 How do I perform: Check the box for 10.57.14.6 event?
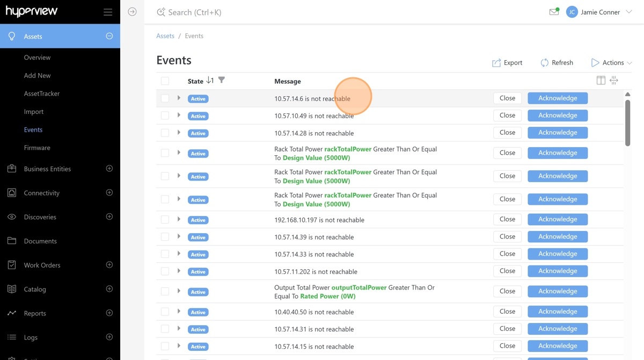point(165,98)
